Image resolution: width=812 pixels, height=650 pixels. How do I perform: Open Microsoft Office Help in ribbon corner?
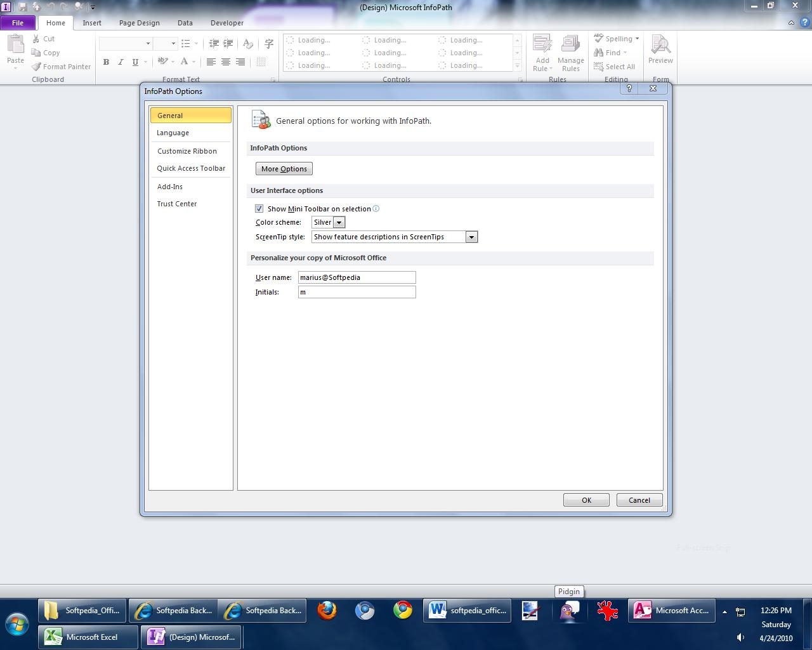804,23
